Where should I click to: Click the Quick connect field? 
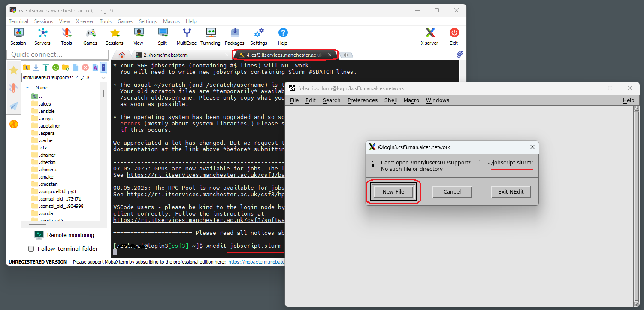[x=57, y=55]
